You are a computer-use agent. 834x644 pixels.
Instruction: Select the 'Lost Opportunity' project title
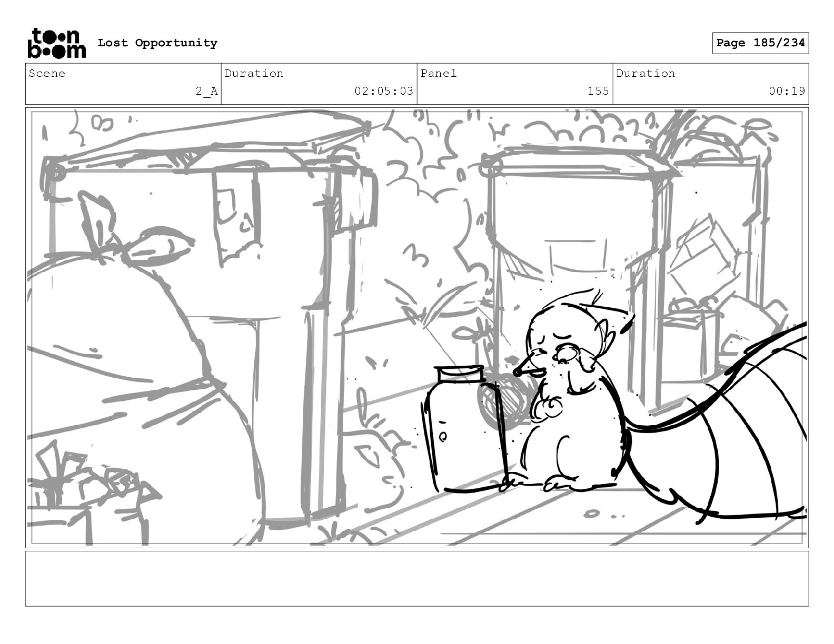click(157, 43)
